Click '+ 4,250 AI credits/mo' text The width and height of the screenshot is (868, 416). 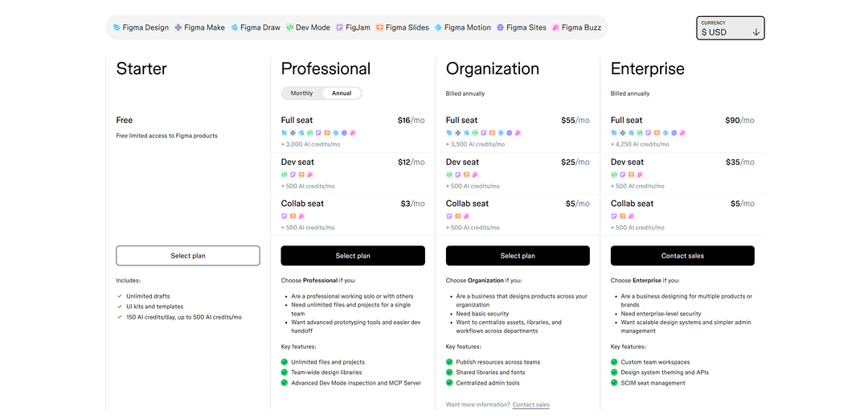(x=640, y=145)
